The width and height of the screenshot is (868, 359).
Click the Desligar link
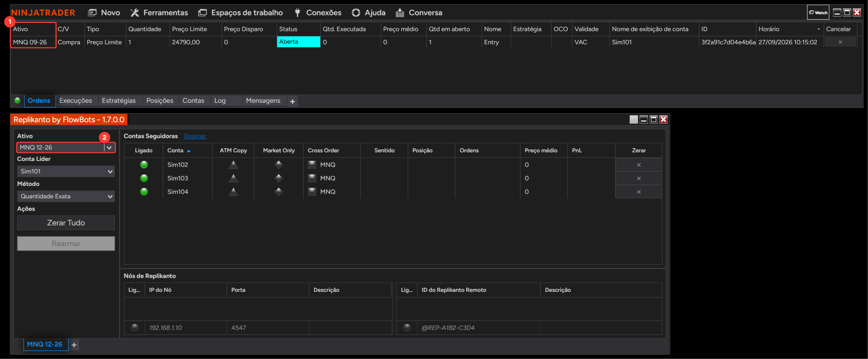195,136
